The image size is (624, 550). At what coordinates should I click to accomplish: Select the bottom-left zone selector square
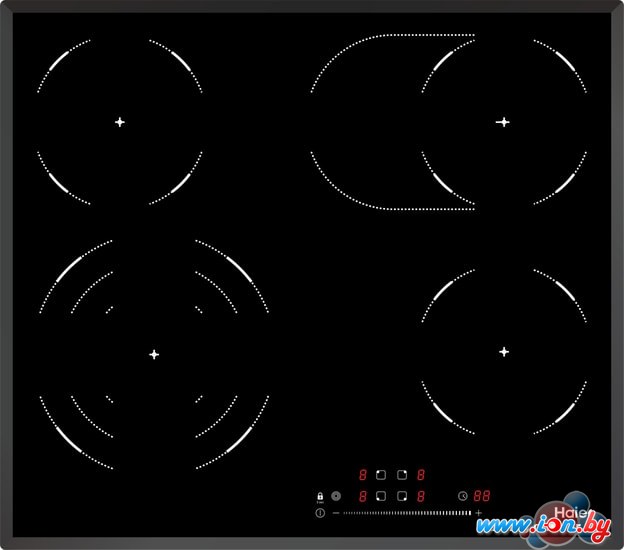[381, 496]
